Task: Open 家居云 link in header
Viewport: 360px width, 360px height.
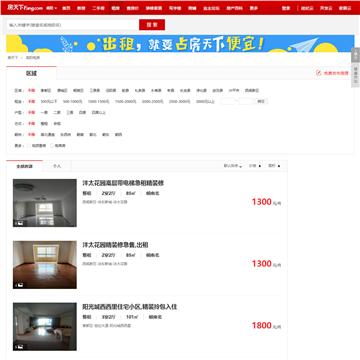Action: 345,8
